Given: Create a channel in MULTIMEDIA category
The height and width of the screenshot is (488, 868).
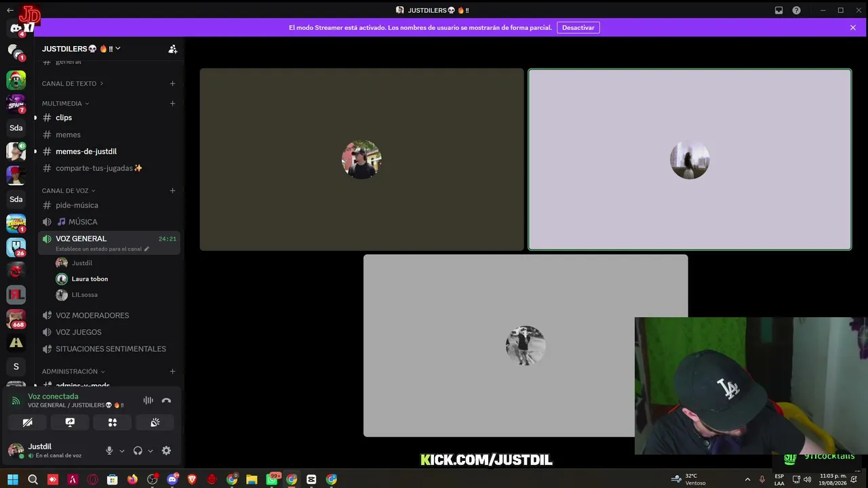Looking at the screenshot, I should click(172, 104).
